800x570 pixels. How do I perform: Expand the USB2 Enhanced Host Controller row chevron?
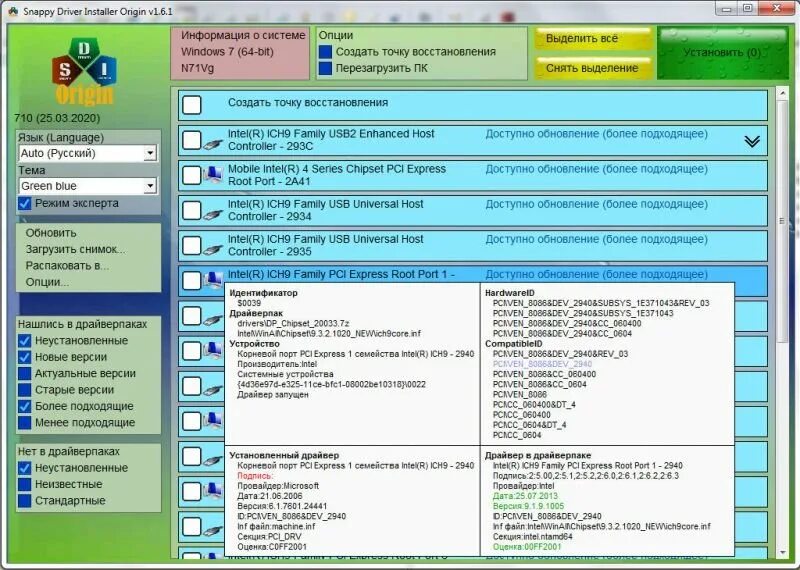click(x=752, y=141)
